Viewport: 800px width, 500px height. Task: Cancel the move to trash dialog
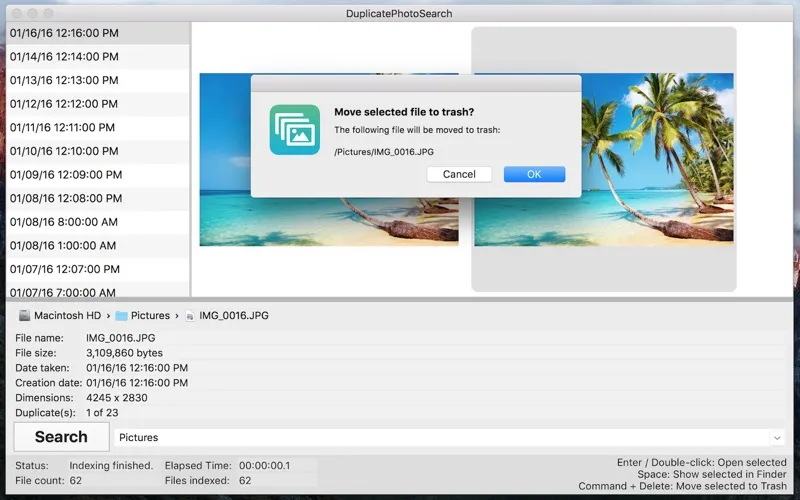tap(459, 174)
